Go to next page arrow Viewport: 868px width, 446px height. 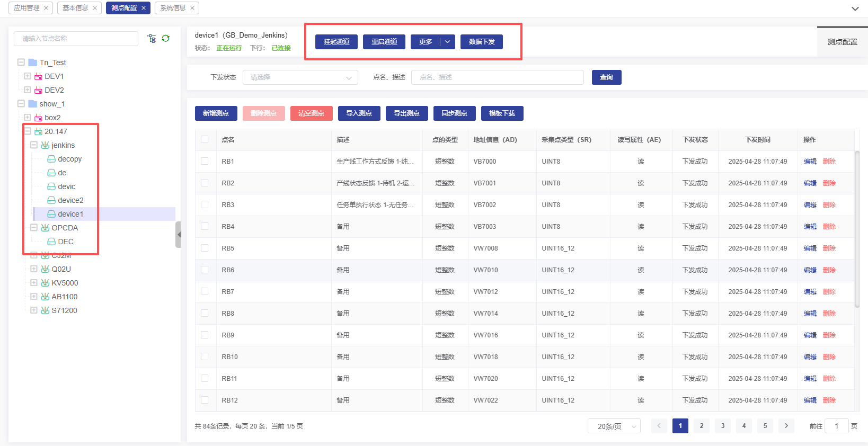(x=786, y=426)
